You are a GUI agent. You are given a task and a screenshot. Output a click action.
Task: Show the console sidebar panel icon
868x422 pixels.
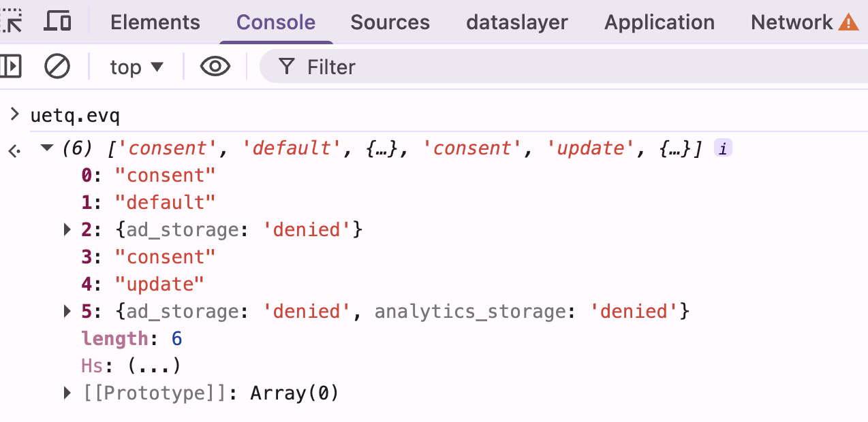tap(11, 67)
